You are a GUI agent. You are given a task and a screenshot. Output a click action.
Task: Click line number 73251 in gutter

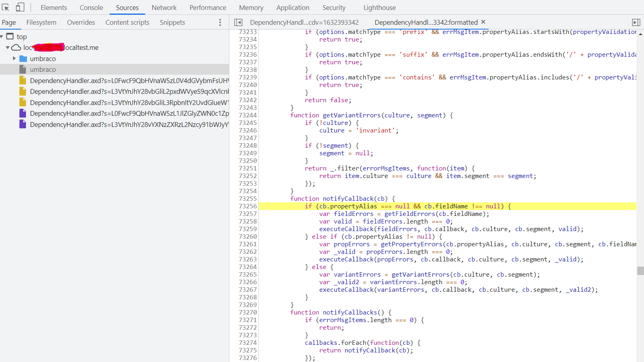click(248, 168)
